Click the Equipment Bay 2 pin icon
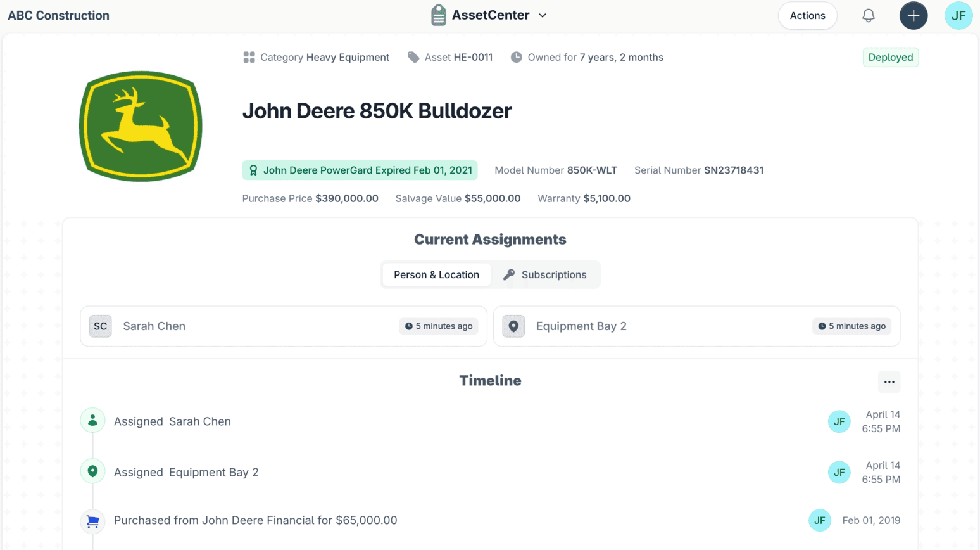Viewport: 980px width, 550px height. coord(513,326)
